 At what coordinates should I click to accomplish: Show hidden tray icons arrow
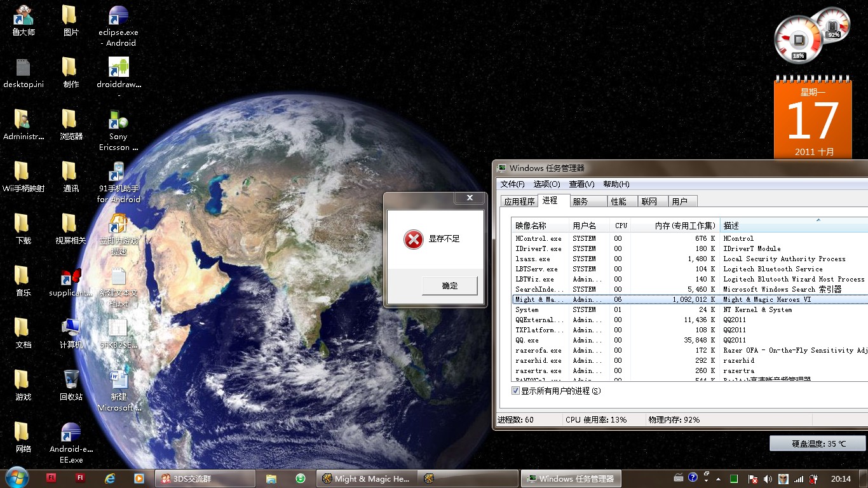(718, 478)
